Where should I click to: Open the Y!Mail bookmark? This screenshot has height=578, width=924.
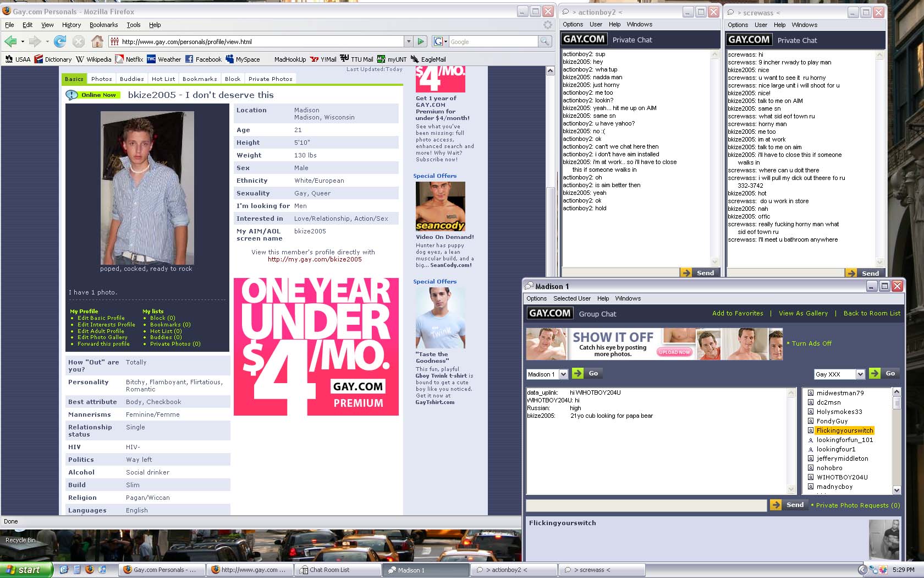[x=323, y=59]
